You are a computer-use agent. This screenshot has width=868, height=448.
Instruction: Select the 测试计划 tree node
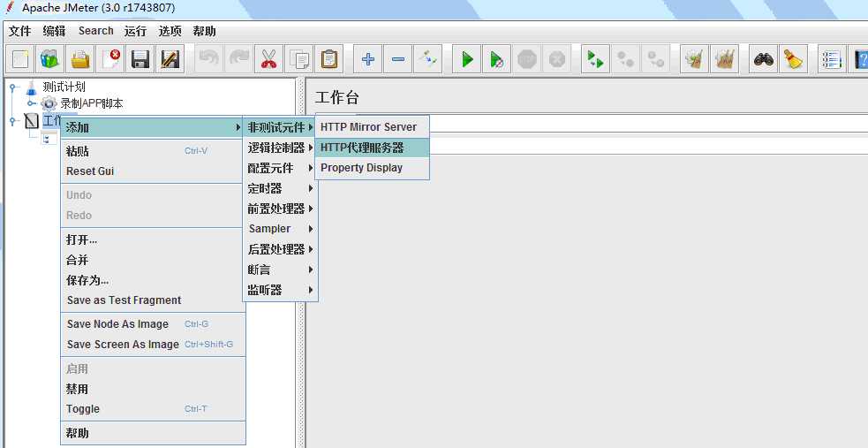pos(64,87)
